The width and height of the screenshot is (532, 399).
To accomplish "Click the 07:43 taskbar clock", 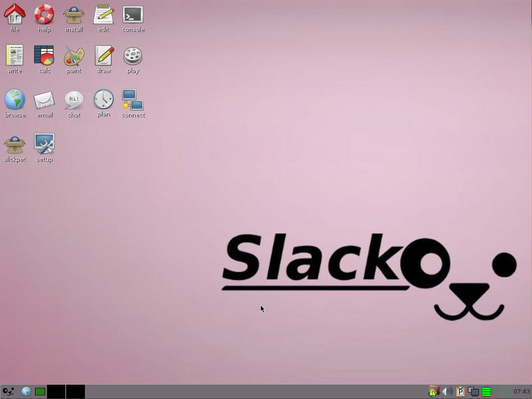I will click(x=521, y=392).
